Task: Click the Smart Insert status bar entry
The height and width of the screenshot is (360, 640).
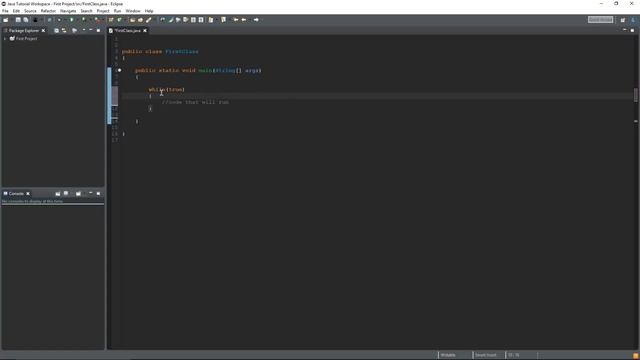Action: 486,355
